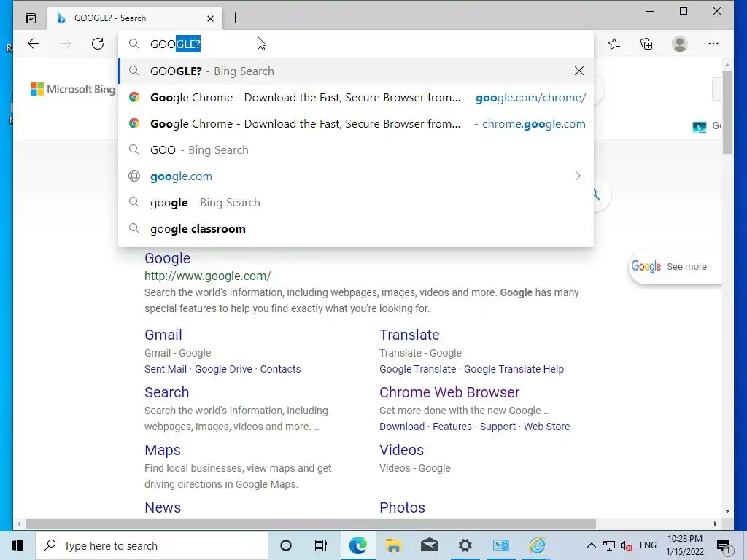
Task: Expand the arrow beside google.com suggestion
Action: coord(578,176)
